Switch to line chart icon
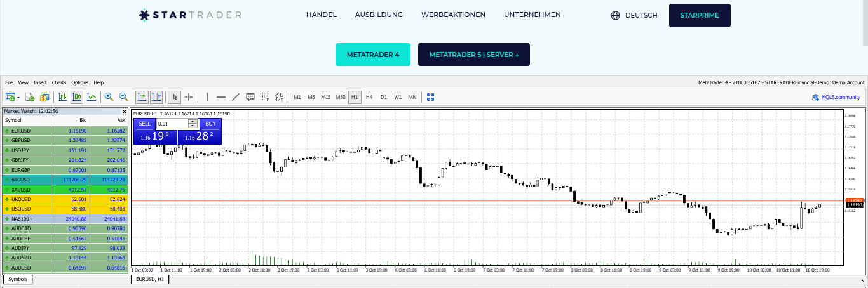The width and height of the screenshot is (868, 288). pos(92,97)
